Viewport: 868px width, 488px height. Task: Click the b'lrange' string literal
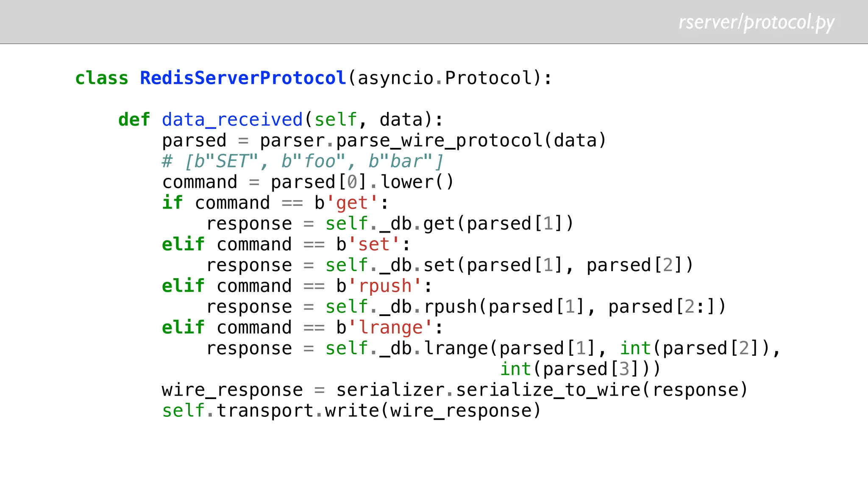(x=384, y=328)
